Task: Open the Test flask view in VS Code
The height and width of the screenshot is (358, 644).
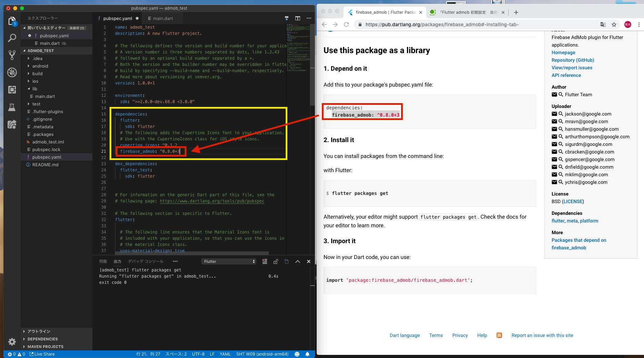Action: tap(12, 107)
